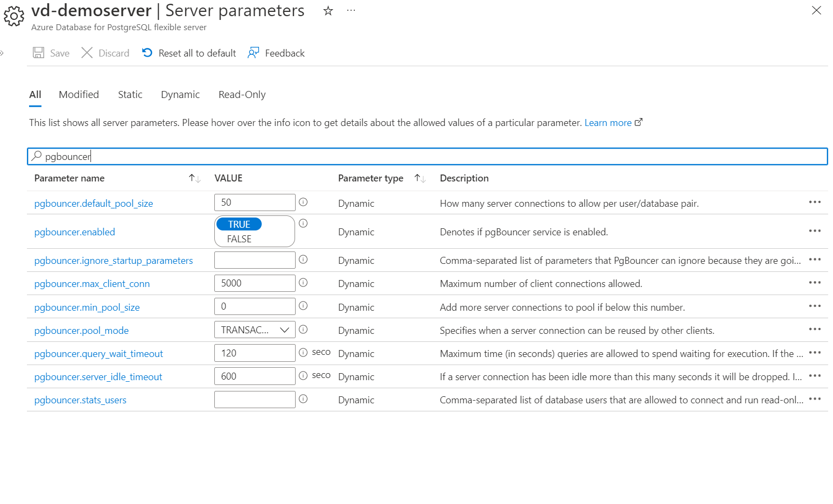Click the server parameters gear icon
833x504 pixels.
coord(14,16)
